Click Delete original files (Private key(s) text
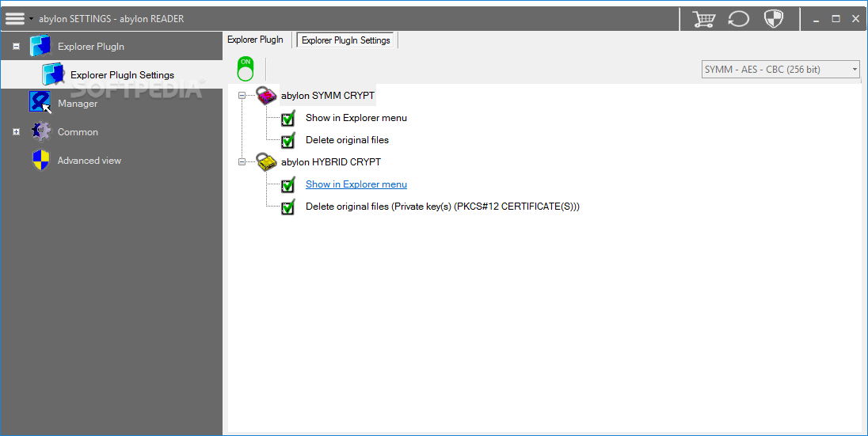The width and height of the screenshot is (868, 436). coord(442,207)
